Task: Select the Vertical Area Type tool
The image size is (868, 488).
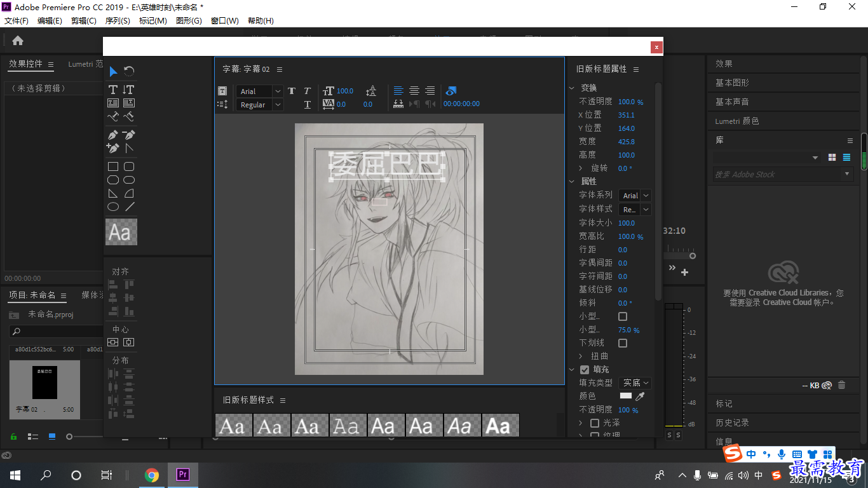Action: [x=128, y=103]
